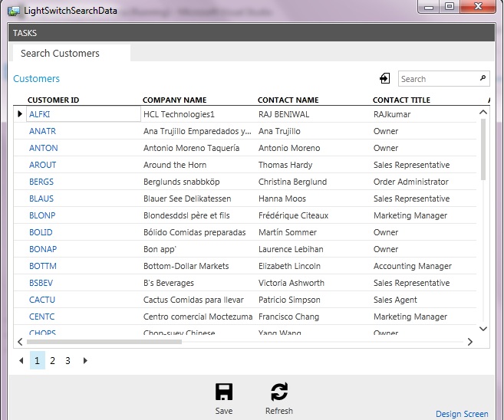The width and height of the screenshot is (504, 420).
Task: Select page 2 in pager
Action: (53, 360)
